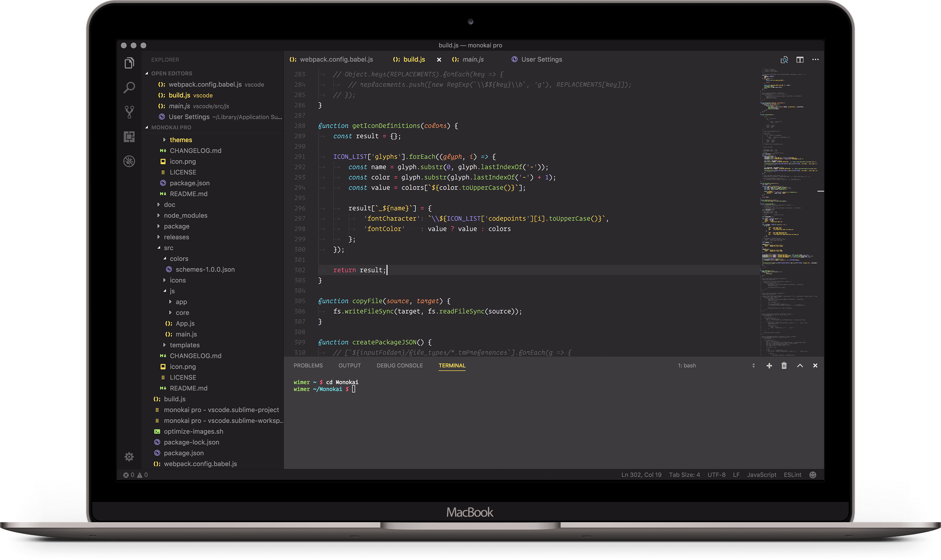Viewport: 941px width, 560px height.
Task: Click Tab Size: 4 in status bar
Action: [x=684, y=475]
